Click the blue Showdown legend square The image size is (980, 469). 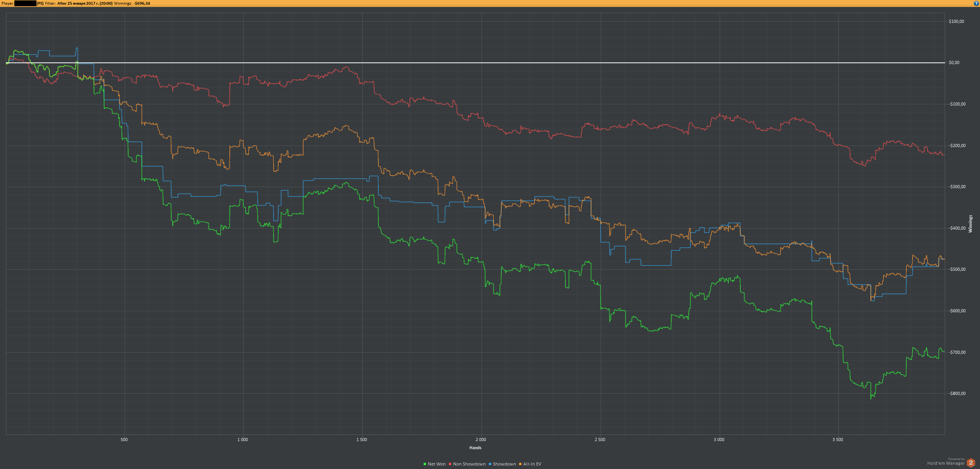click(490, 464)
